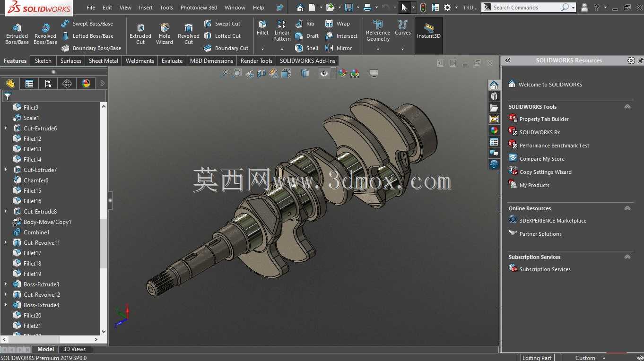Expand the Cut-Extrude7 feature
Image resolution: width=644 pixels, height=361 pixels.
pyautogui.click(x=6, y=170)
